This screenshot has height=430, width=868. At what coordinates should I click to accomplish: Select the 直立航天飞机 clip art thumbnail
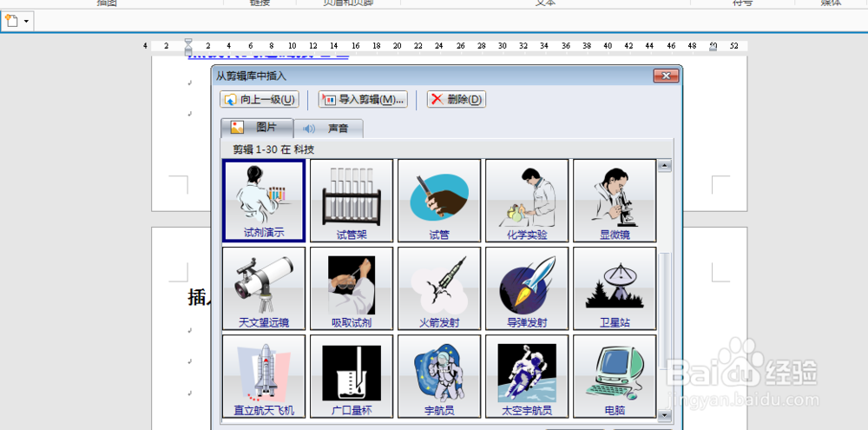(x=264, y=376)
